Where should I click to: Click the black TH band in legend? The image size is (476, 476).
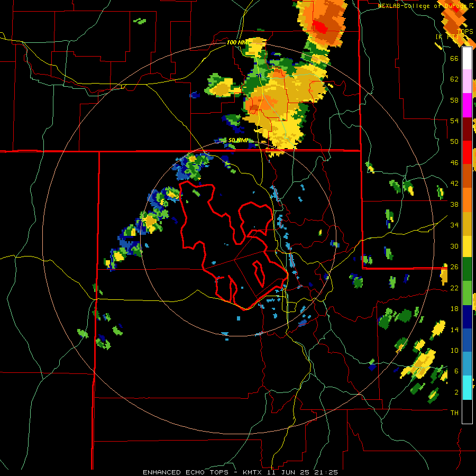467,411
